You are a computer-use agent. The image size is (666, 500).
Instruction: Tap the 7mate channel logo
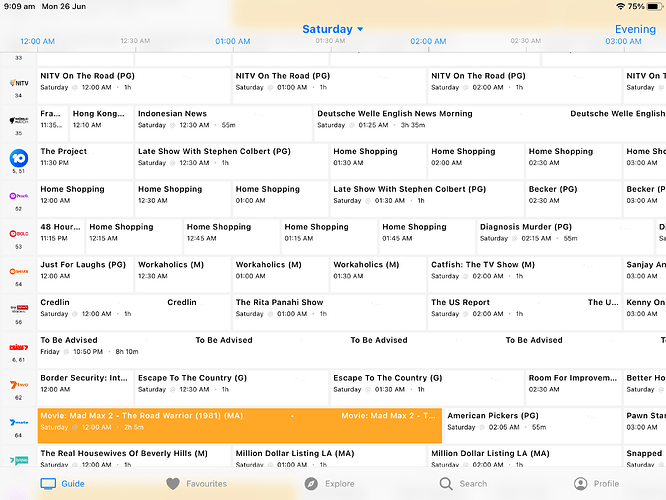tap(19, 422)
